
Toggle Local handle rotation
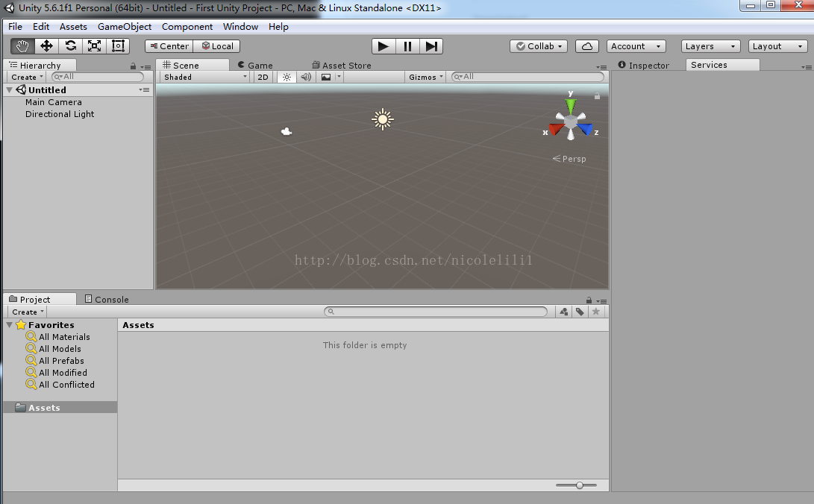point(217,46)
